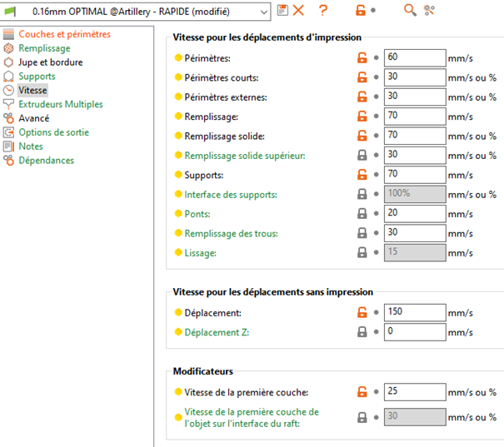Go to the Remplissage settings page
504x447 pixels.
click(x=44, y=48)
